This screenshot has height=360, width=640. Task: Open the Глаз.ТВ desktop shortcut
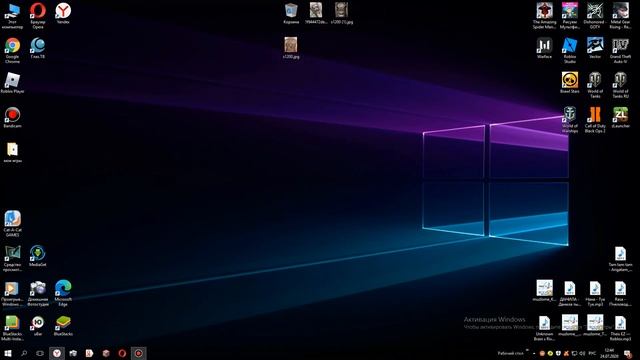coord(38,48)
